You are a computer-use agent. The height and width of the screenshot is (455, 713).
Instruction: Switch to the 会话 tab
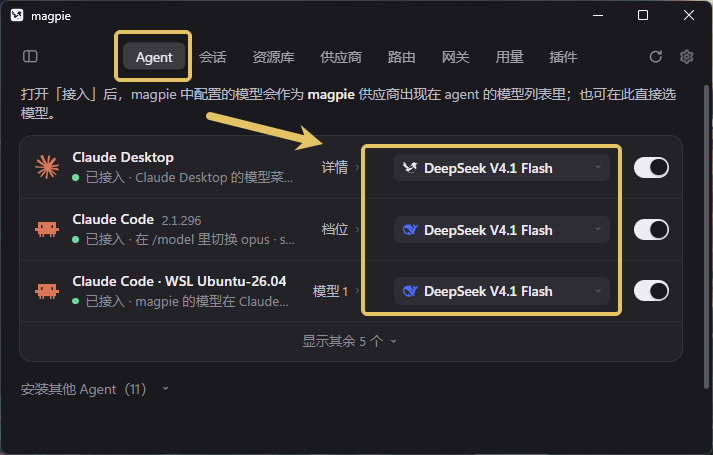pos(212,57)
